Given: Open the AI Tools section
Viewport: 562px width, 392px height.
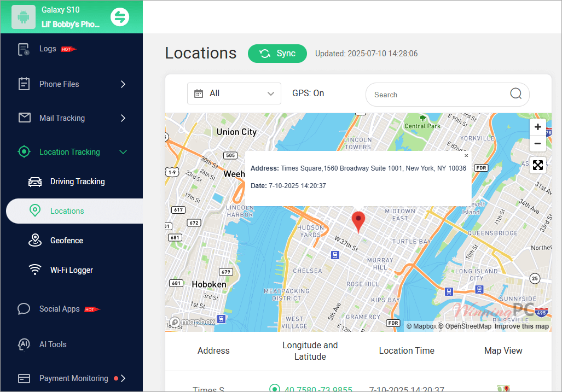Looking at the screenshot, I should (x=53, y=344).
